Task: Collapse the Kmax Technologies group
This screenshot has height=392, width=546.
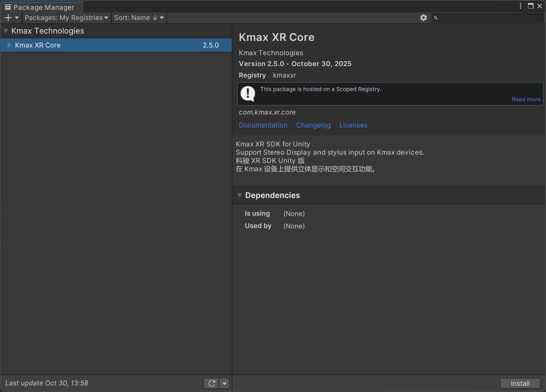Action: 6,31
